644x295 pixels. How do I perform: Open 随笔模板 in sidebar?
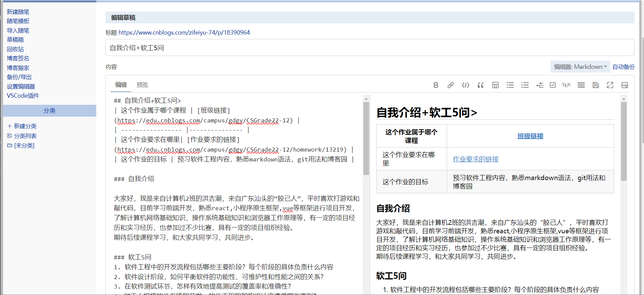[x=18, y=21]
